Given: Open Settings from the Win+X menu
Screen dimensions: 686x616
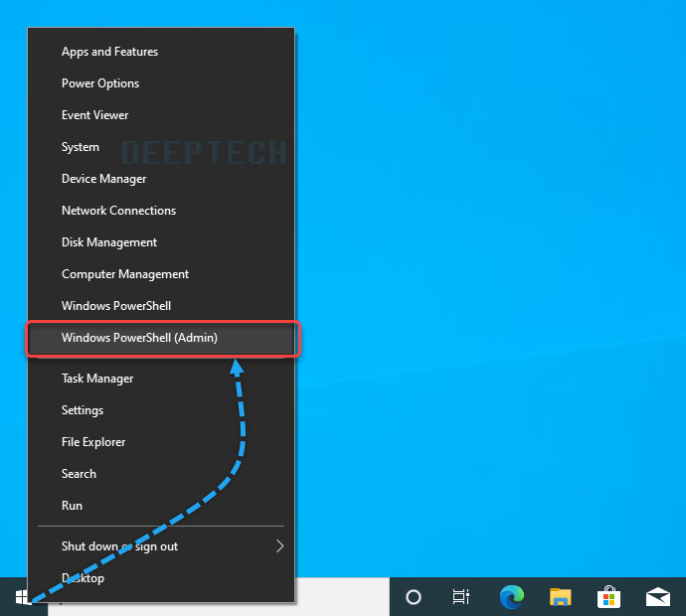Looking at the screenshot, I should 161,410.
